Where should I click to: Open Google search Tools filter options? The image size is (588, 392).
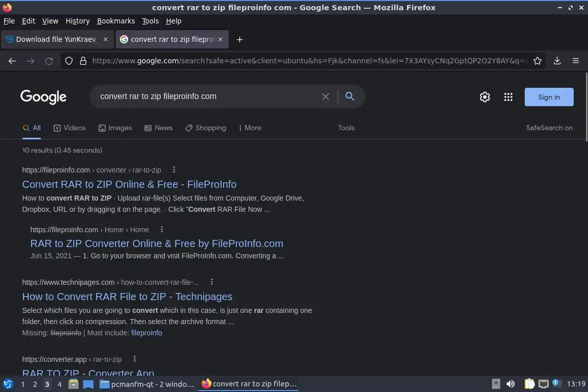point(346,128)
